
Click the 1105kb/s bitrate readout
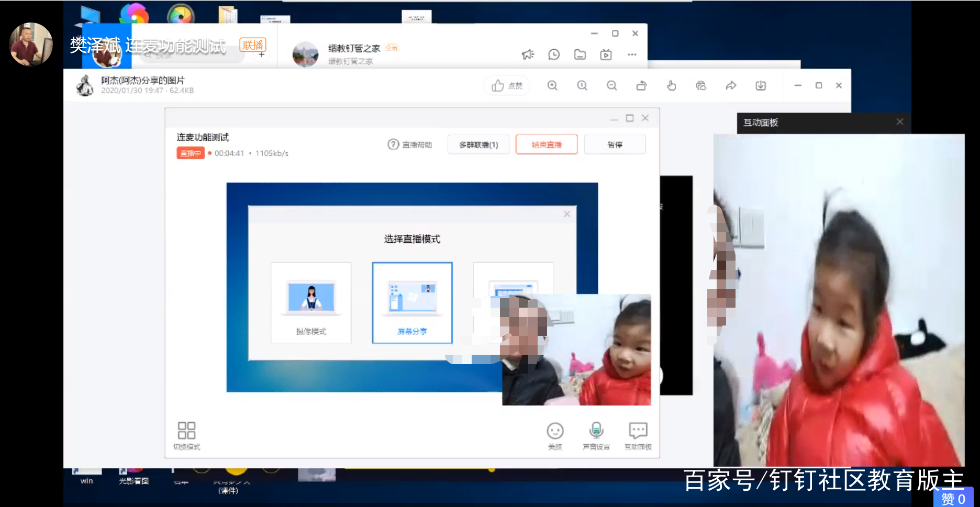[272, 153]
